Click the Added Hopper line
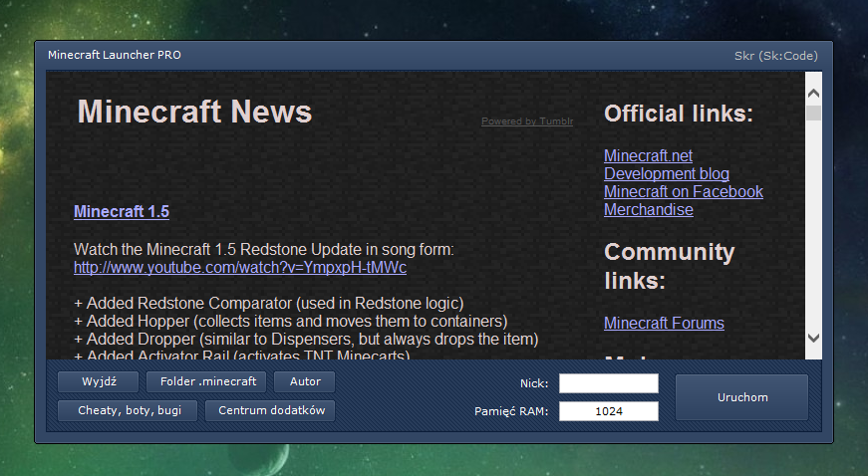Screen dimensions: 868x476 pyautogui.click(x=291, y=322)
